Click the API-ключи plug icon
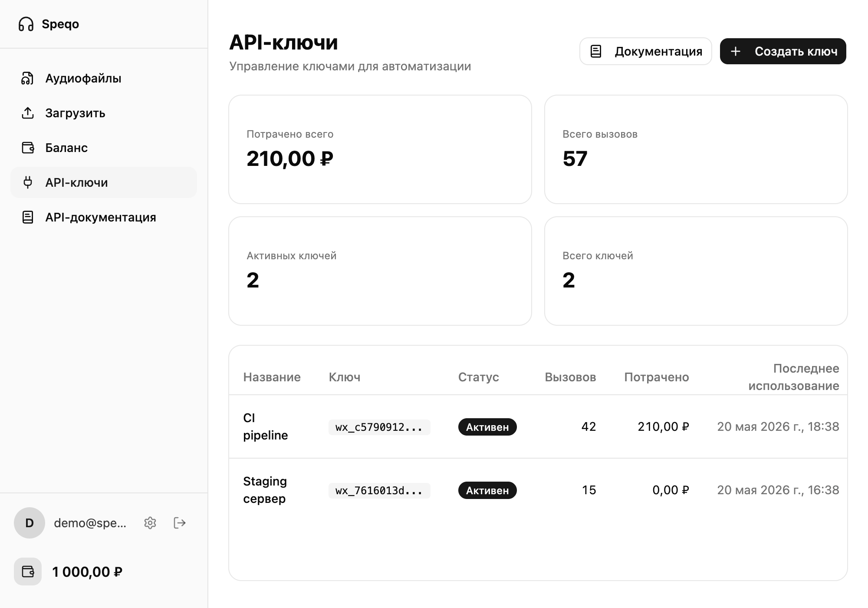 click(x=28, y=182)
